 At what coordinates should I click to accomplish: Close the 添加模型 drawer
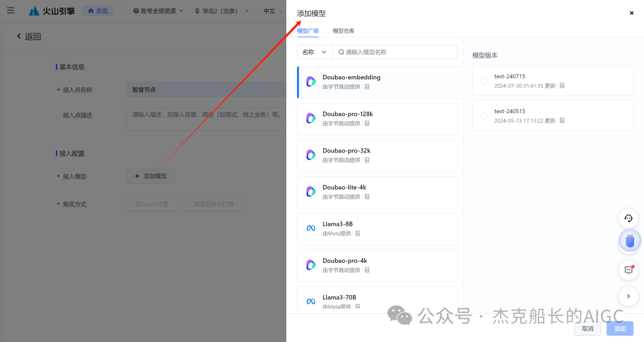(631, 13)
